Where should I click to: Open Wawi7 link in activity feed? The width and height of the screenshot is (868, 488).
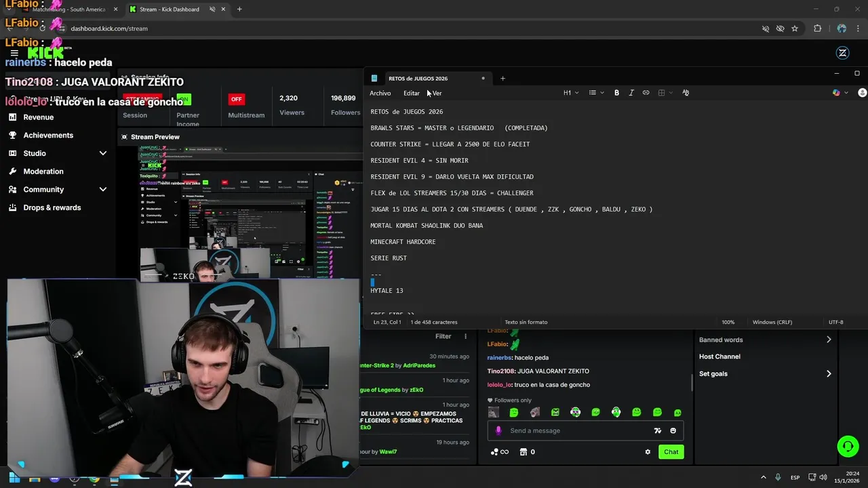click(388, 451)
